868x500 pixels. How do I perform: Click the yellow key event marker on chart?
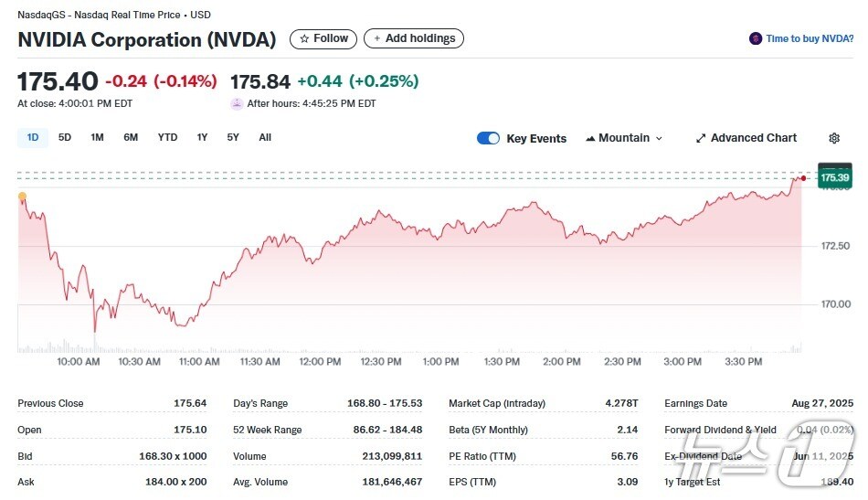click(x=22, y=197)
